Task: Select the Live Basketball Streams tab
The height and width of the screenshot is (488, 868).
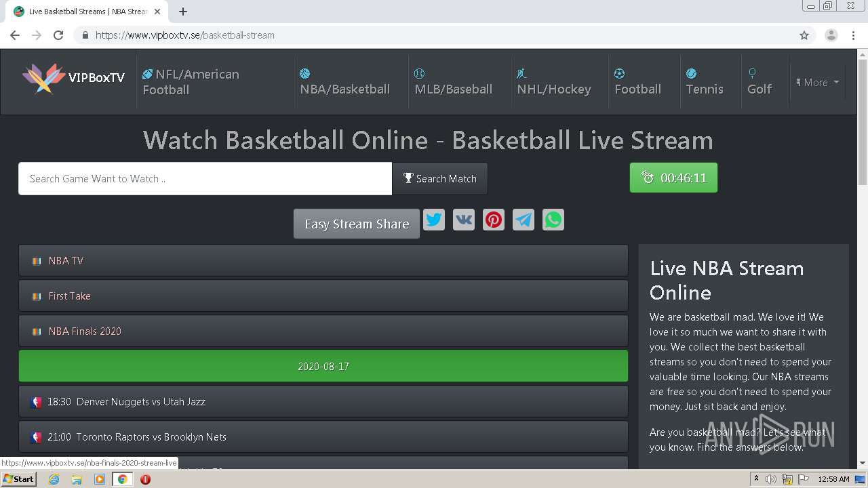Action: point(87,12)
